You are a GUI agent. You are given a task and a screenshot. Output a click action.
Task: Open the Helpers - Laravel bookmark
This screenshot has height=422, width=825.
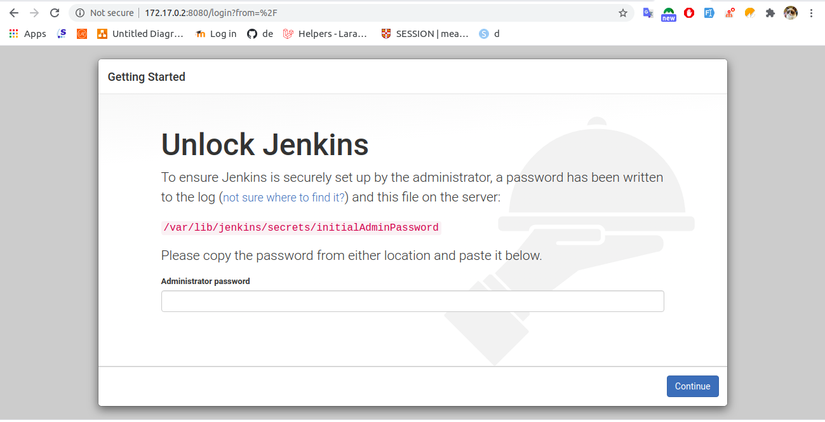tap(325, 34)
